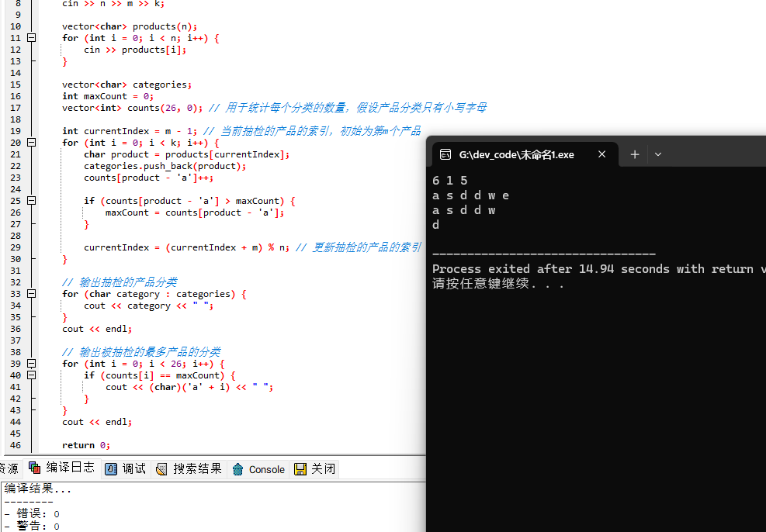Click 'cin >> products[i];' code line
Viewport: 766px width, 532px height.
(135, 50)
